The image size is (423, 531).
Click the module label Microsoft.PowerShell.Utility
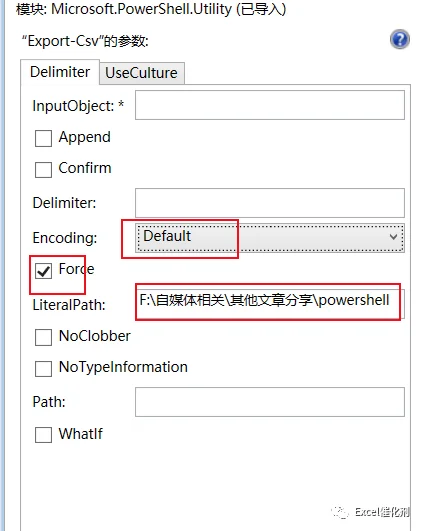point(151,9)
